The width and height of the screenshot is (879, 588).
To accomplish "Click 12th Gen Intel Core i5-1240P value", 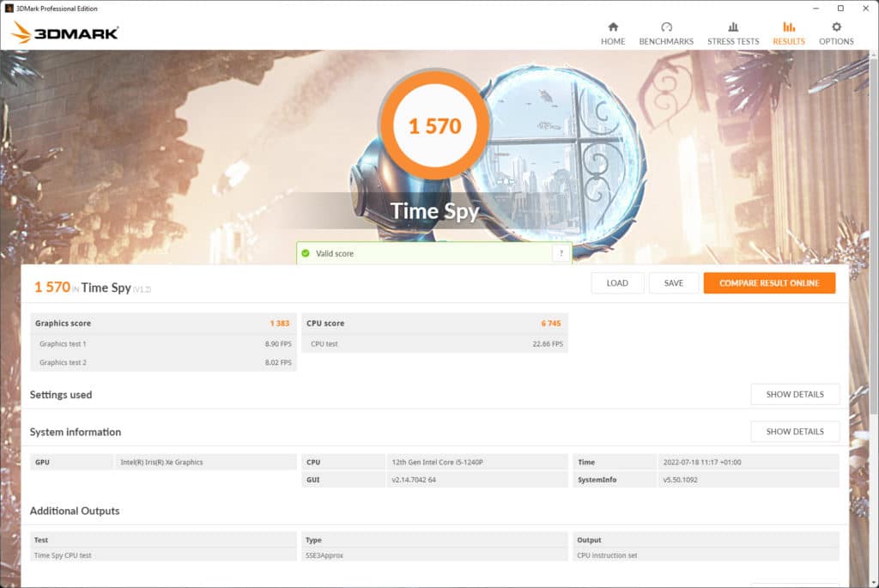I will [x=437, y=462].
